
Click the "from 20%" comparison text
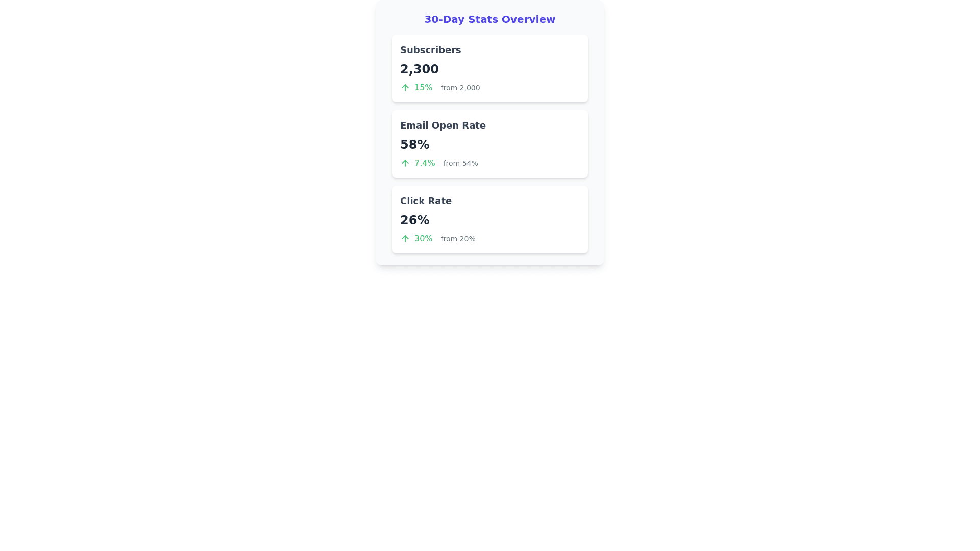coord(458,239)
